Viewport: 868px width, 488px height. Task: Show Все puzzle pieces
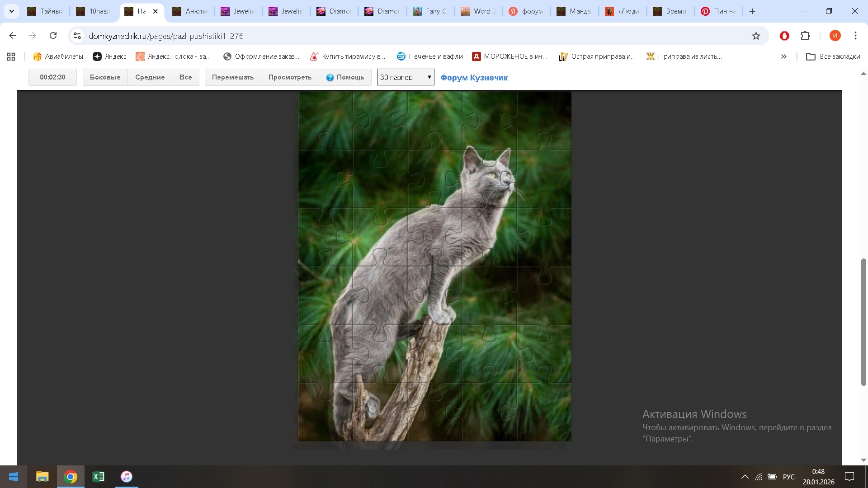coord(185,77)
